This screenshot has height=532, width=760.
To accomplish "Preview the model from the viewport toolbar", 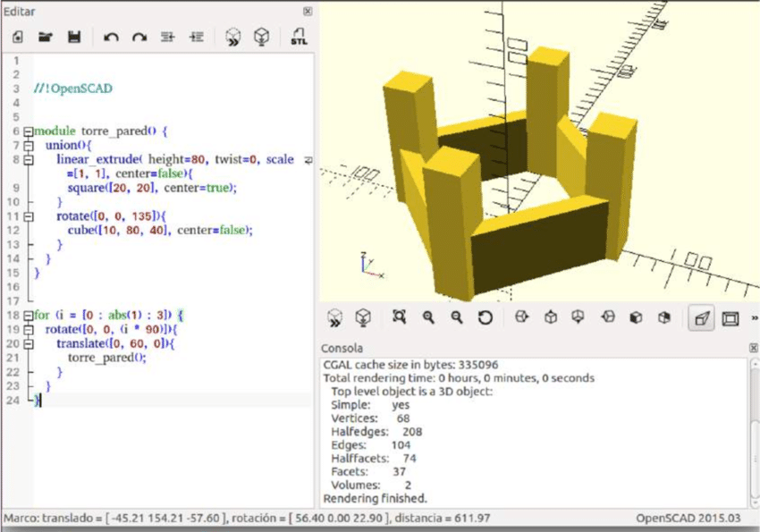I will (334, 317).
